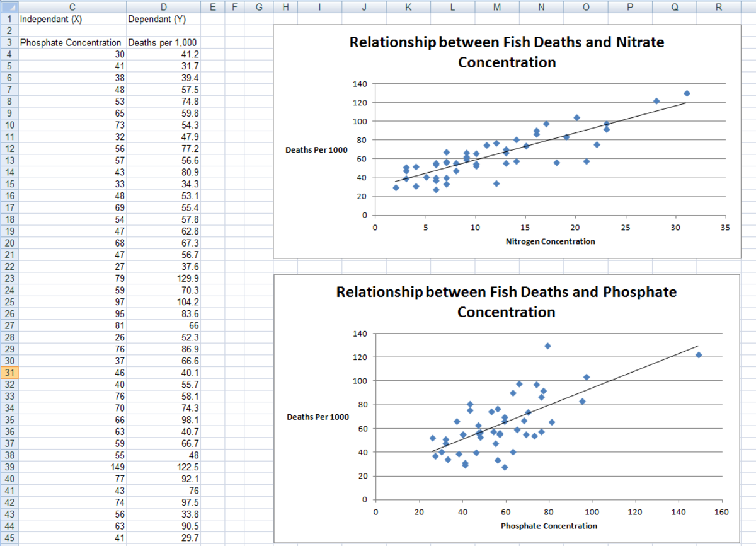
Task: Click the Nitrate Concentration chart title
Action: pyautogui.click(x=507, y=52)
